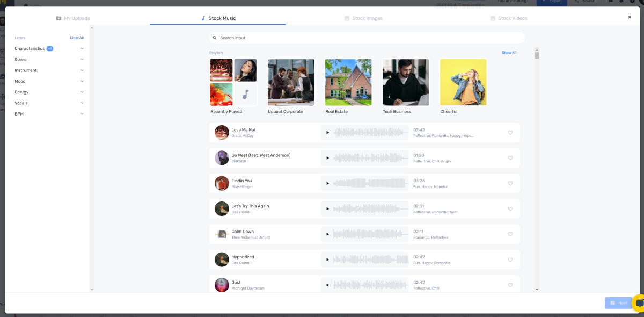Expand the Mood filter section
Image resolution: width=644 pixels, height=317 pixels.
coord(49,81)
